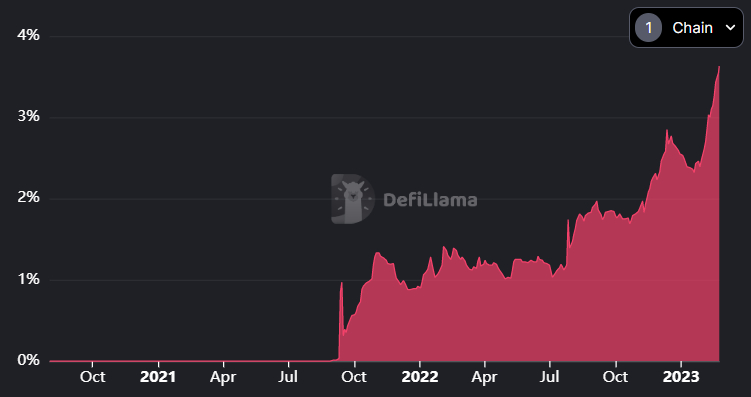The image size is (751, 397).
Task: Click the 1% y-axis label
Action: click(29, 279)
